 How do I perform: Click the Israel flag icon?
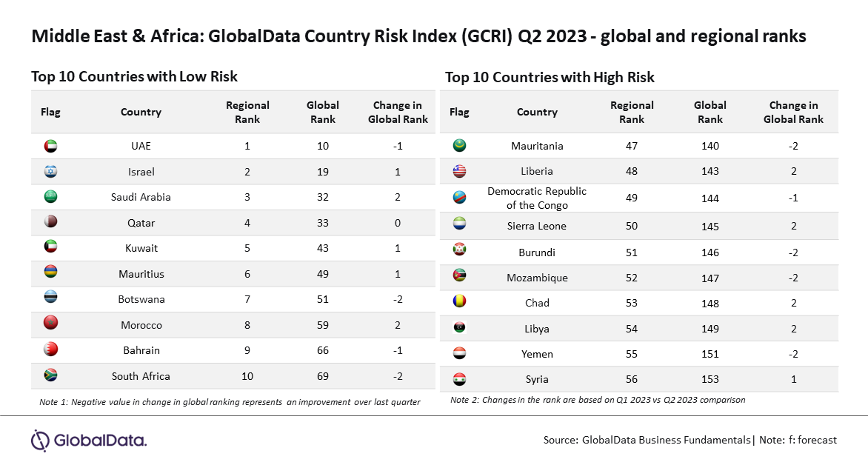click(x=50, y=172)
